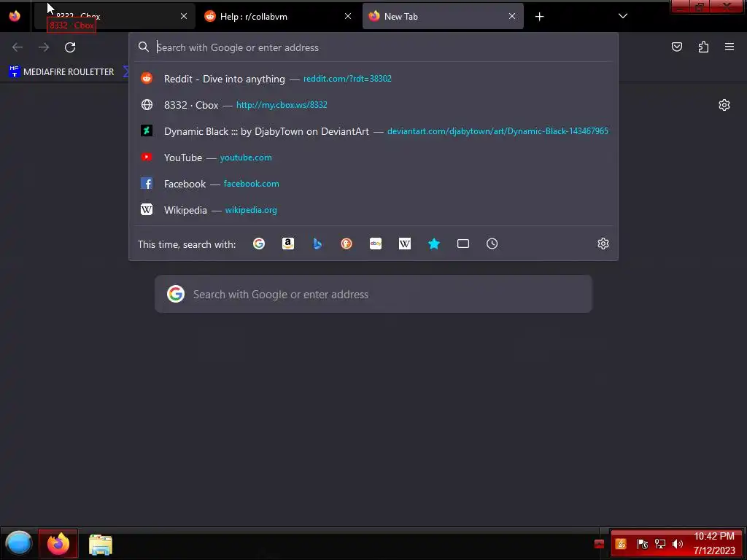This screenshot has height=560, width=747.
Task: Click Firefox in the taskbar
Action: coord(58,543)
